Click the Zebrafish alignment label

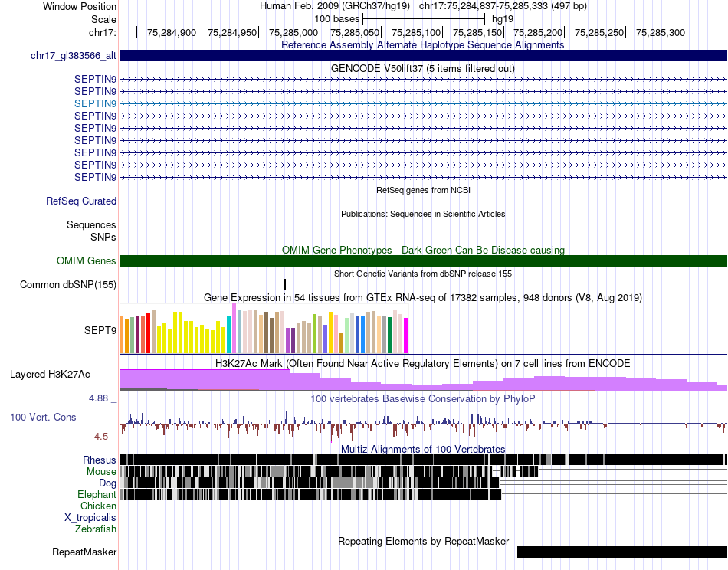click(96, 529)
